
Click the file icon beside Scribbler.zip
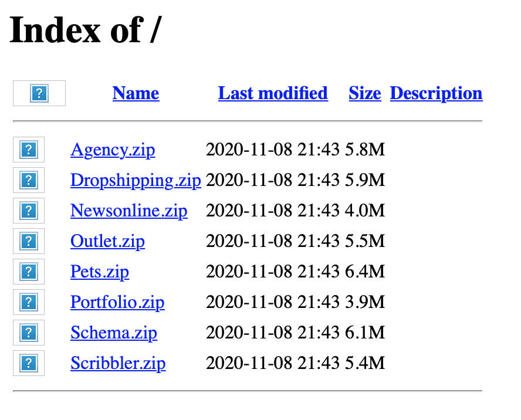[x=29, y=363]
